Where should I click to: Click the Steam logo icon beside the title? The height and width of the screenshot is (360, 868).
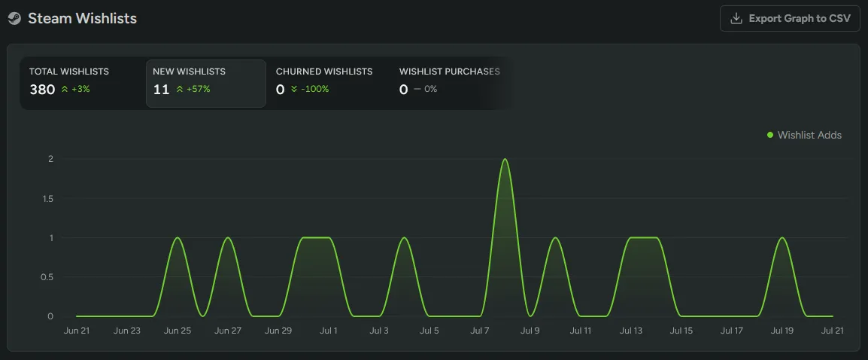pos(14,18)
